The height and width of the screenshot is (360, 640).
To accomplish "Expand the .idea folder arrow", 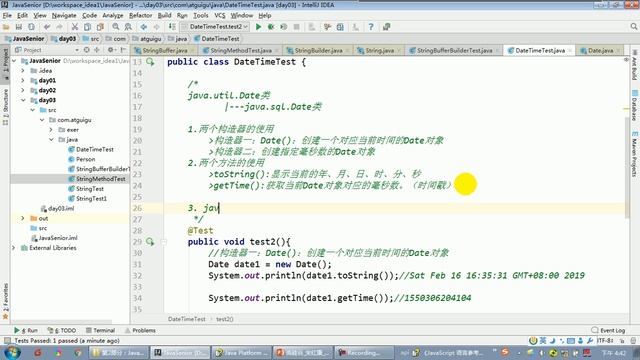I will 23,71.
